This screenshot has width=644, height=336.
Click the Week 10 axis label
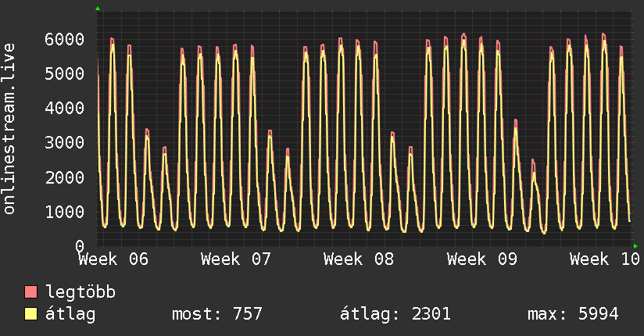605,259
